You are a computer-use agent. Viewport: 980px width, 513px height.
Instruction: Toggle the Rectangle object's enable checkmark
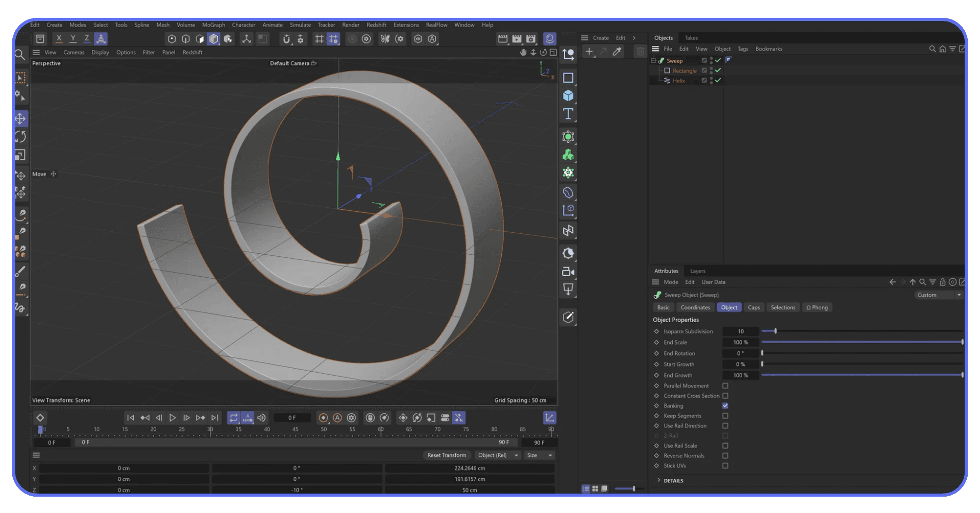coord(717,70)
